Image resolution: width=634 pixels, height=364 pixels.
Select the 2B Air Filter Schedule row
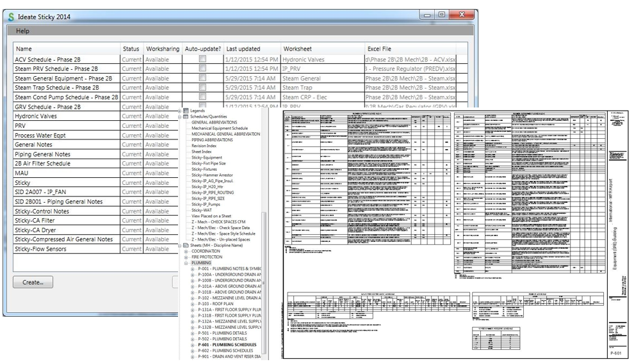pos(96,163)
